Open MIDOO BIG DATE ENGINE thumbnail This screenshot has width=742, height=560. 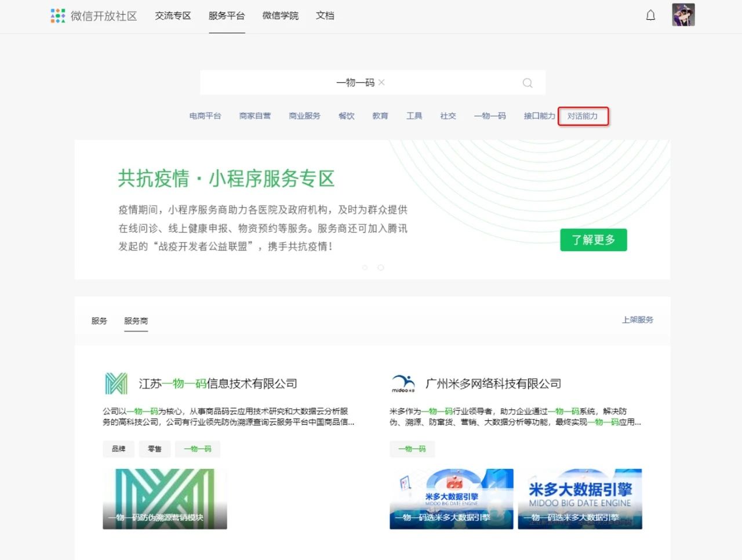tap(580, 499)
